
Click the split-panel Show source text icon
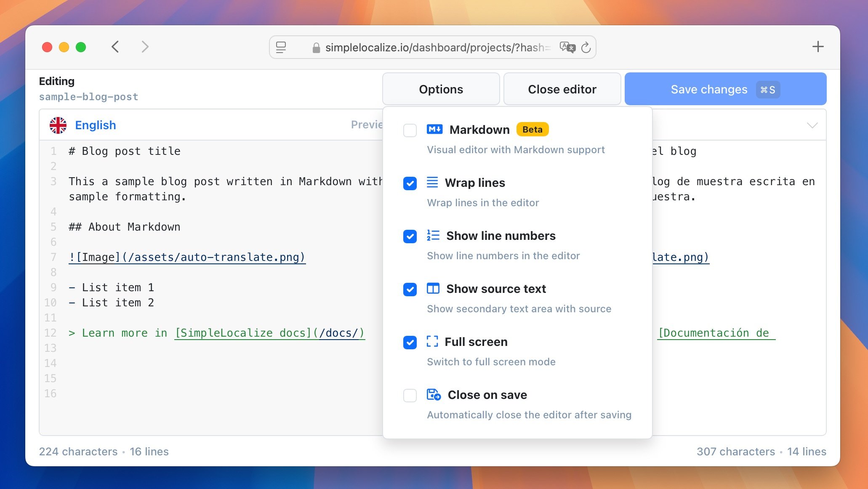[x=433, y=288]
